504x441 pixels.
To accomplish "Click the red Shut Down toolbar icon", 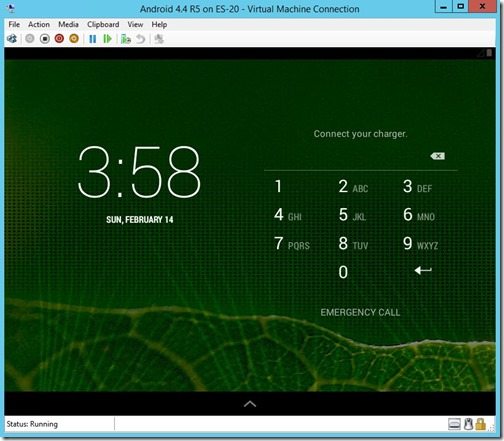I will point(59,39).
